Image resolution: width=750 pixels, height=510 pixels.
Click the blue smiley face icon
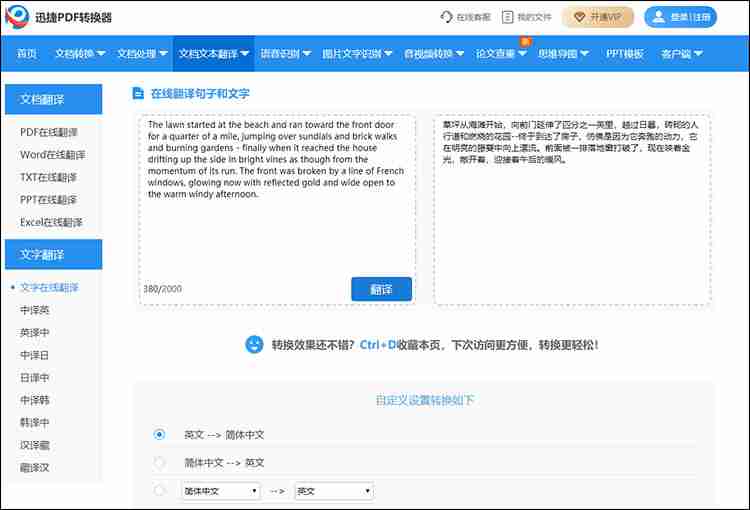click(x=254, y=344)
